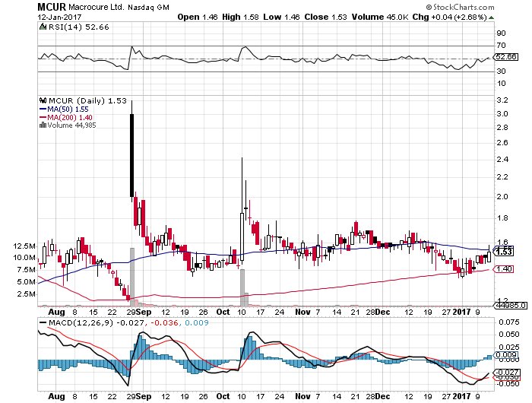Click the 'Nasdaq GM' exchange label

tap(148, 8)
